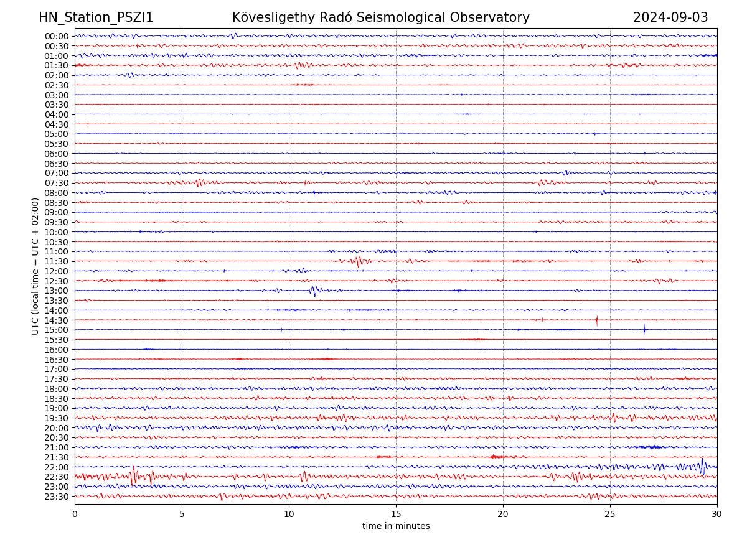Click the Kövesligethy Radó Seismological Observatory heading

coord(380,18)
